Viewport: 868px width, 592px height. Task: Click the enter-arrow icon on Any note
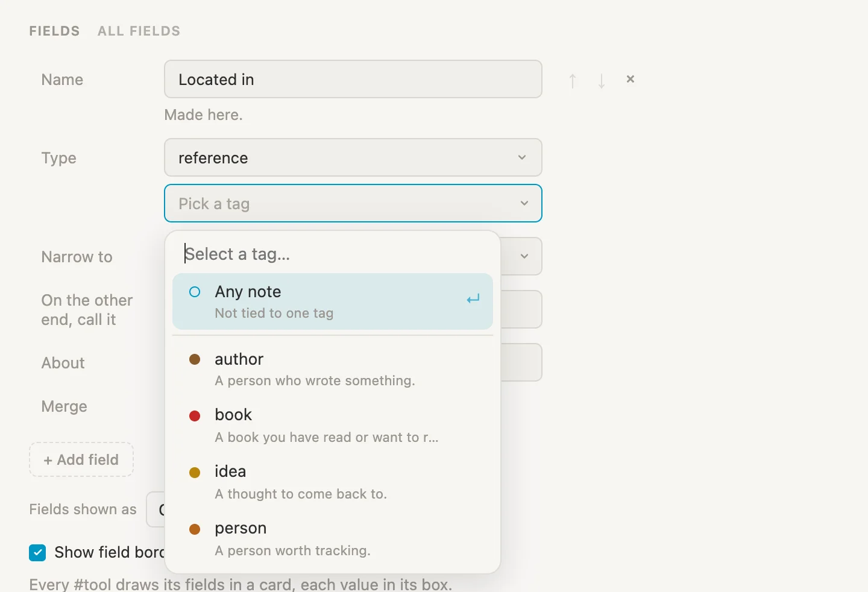click(473, 299)
